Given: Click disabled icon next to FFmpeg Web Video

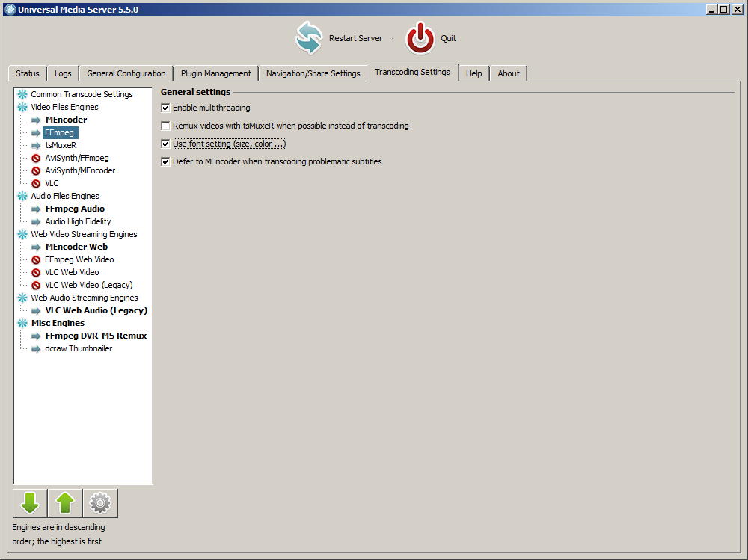Looking at the screenshot, I should coord(36,260).
